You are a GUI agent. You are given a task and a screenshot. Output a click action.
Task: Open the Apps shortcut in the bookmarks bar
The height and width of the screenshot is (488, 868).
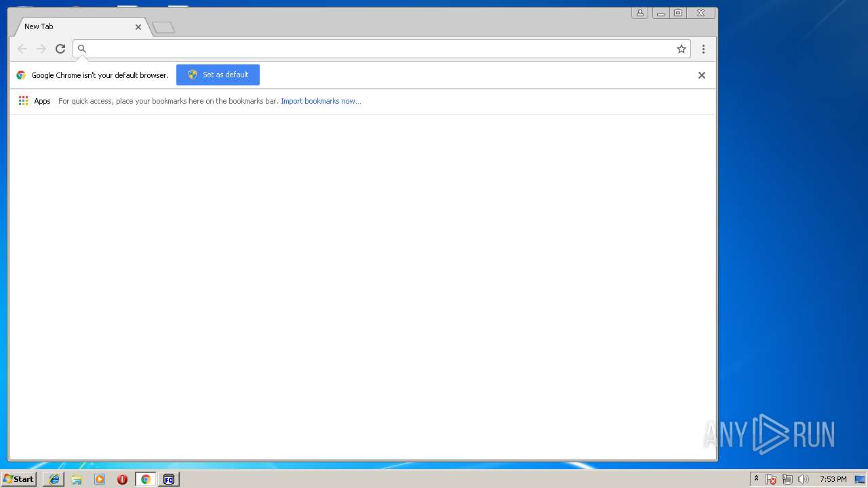(35, 101)
